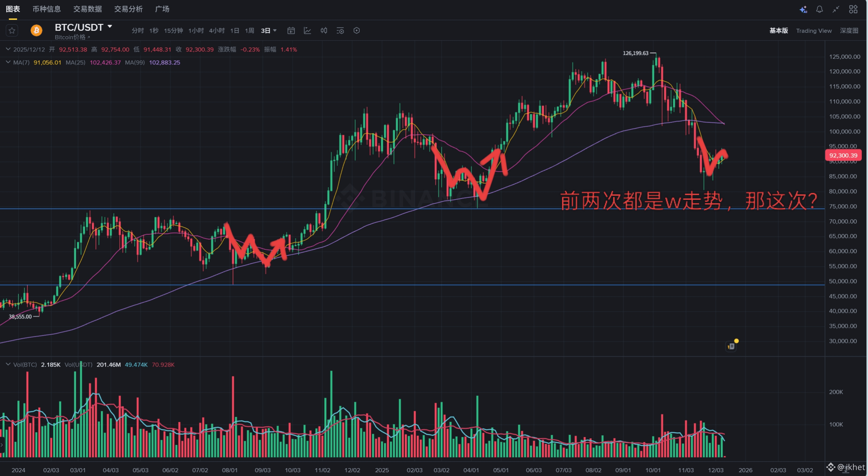This screenshot has height=476, width=868.
Task: Click the 92,300.39 current price label
Action: click(843, 155)
